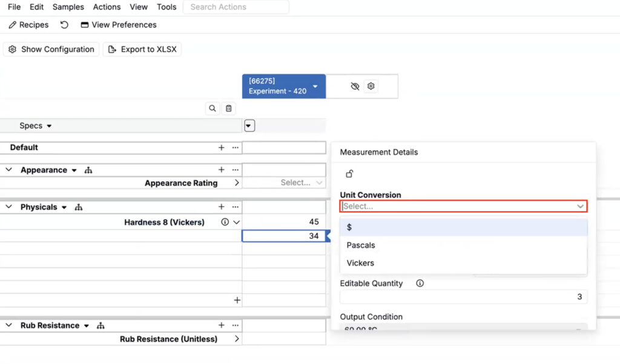Click the Unit Conversion select box
Screen dimensions: 620x364
pos(463,206)
